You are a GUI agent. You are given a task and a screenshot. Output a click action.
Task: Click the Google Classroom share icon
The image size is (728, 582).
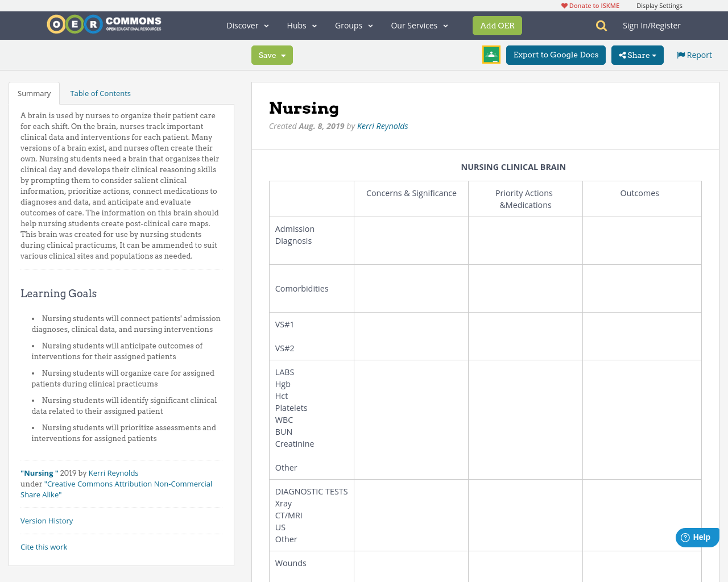point(490,55)
